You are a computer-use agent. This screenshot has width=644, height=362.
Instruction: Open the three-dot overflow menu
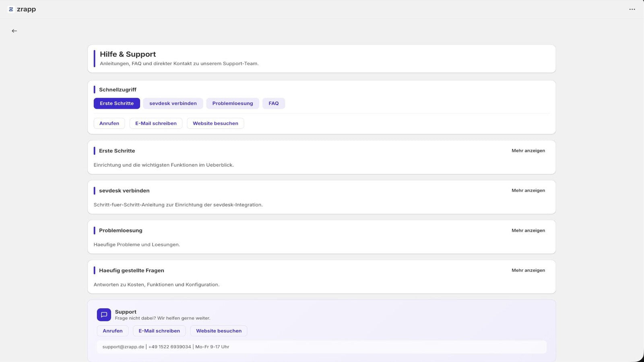(632, 9)
